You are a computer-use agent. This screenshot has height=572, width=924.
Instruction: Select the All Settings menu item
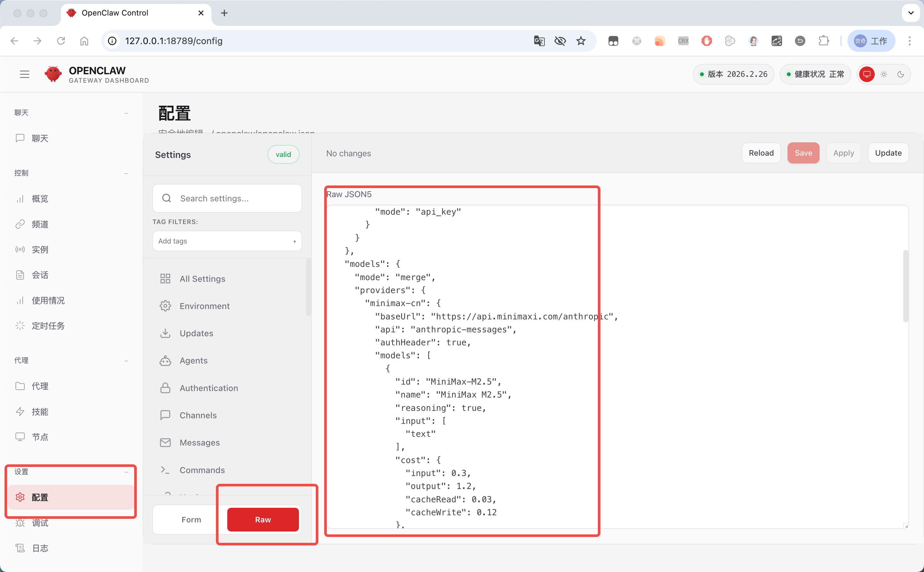point(202,279)
